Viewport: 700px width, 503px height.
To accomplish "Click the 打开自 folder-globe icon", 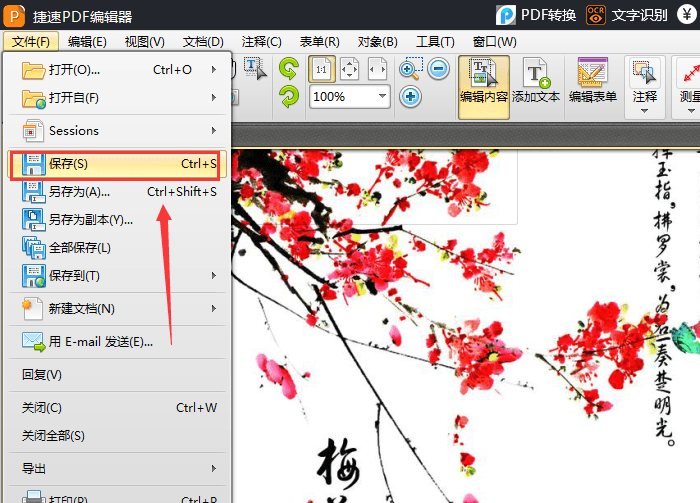I will pos(33,98).
